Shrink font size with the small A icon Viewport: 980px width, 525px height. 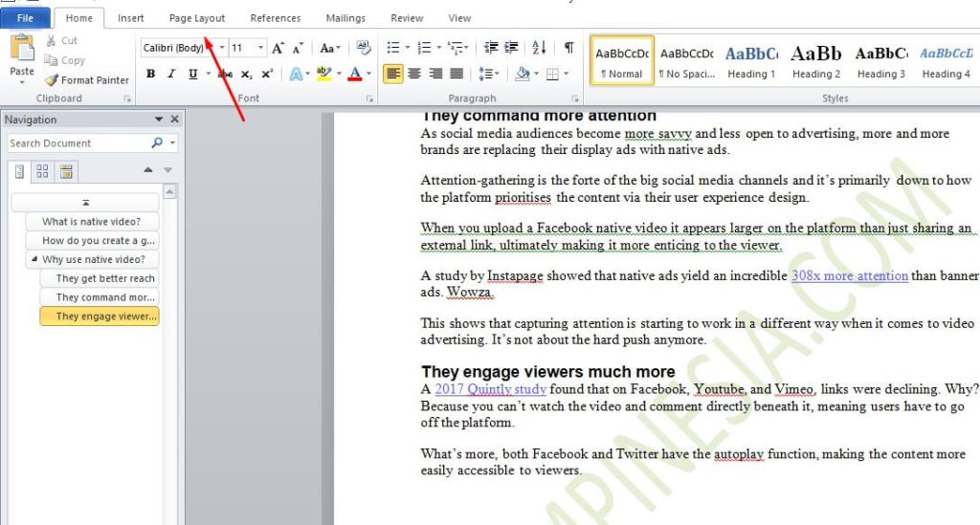pyautogui.click(x=299, y=48)
